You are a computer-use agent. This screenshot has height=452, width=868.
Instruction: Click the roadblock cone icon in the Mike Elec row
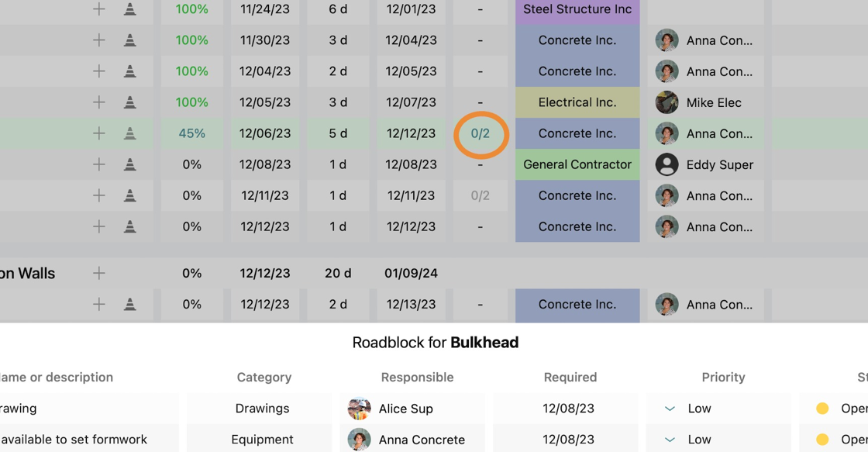click(129, 102)
